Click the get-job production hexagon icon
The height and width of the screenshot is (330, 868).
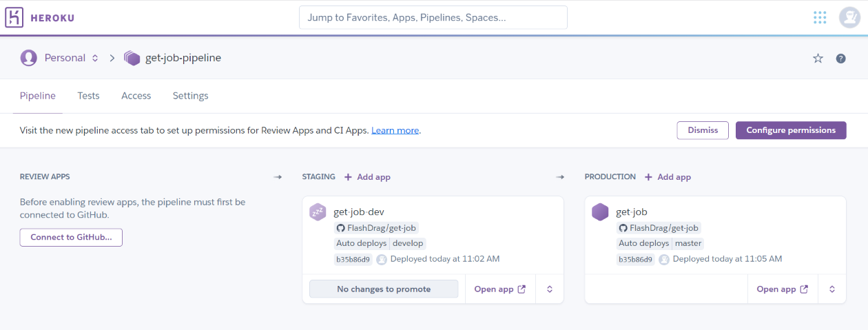tap(600, 212)
